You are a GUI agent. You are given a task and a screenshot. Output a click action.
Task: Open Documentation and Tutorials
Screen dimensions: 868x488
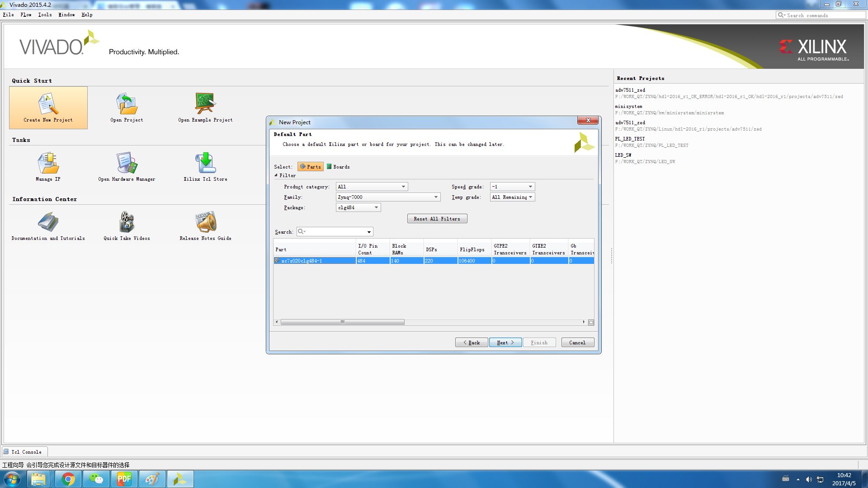coord(48,222)
